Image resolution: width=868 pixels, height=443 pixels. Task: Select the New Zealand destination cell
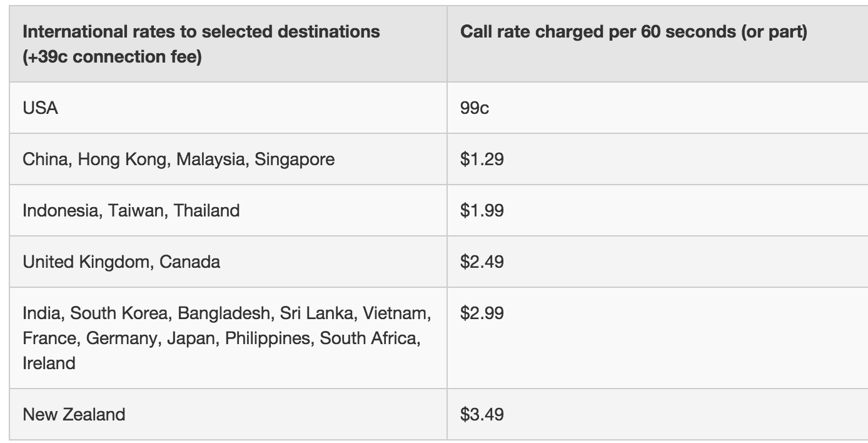[74, 414]
